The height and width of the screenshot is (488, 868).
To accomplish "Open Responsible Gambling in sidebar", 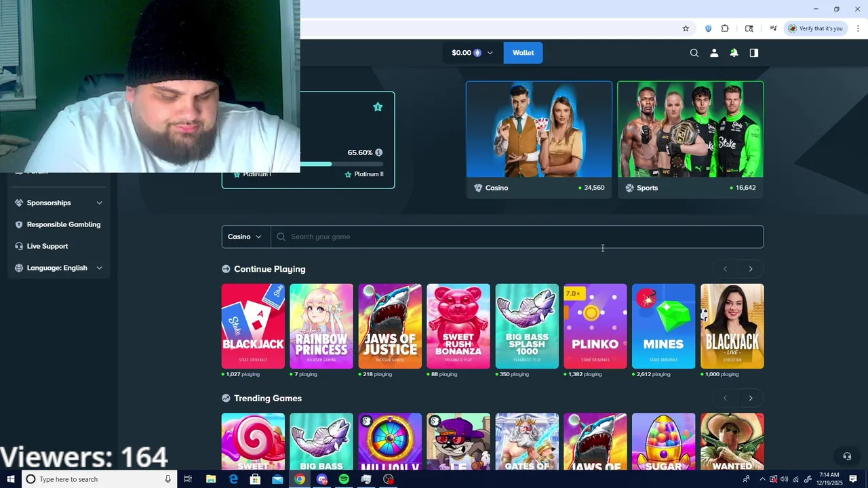I will [x=59, y=224].
